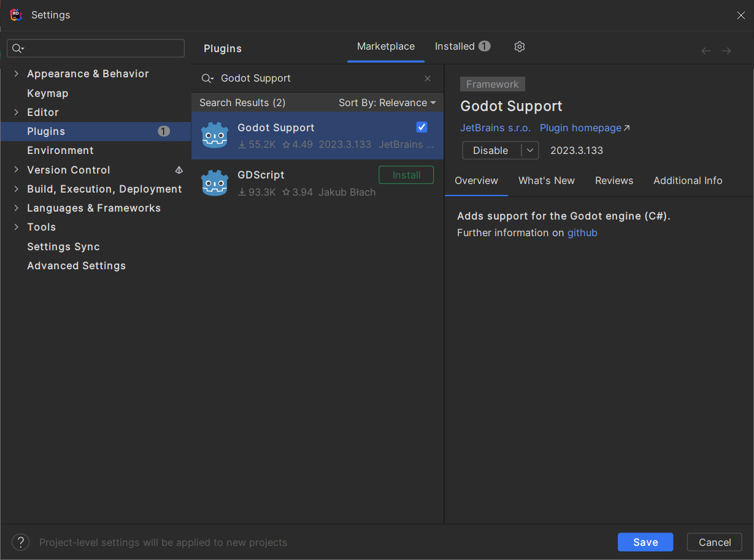This screenshot has width=754, height=560.
Task: Click the plugin search magnifier icon
Action: coord(207,79)
